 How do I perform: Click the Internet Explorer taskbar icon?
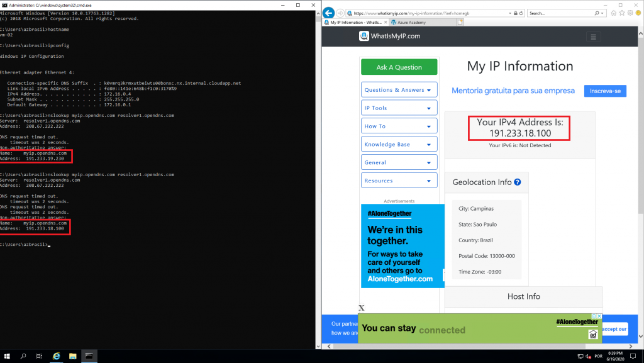click(56, 356)
